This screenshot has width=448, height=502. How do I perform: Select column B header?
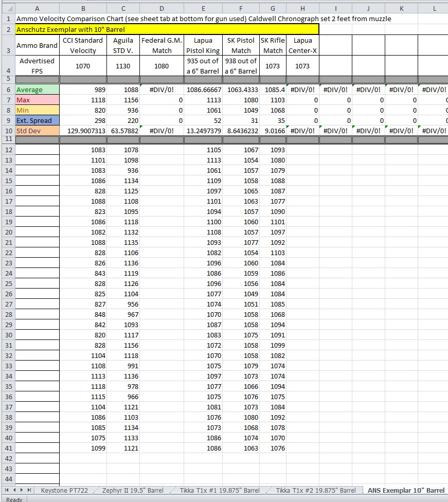(83, 8)
